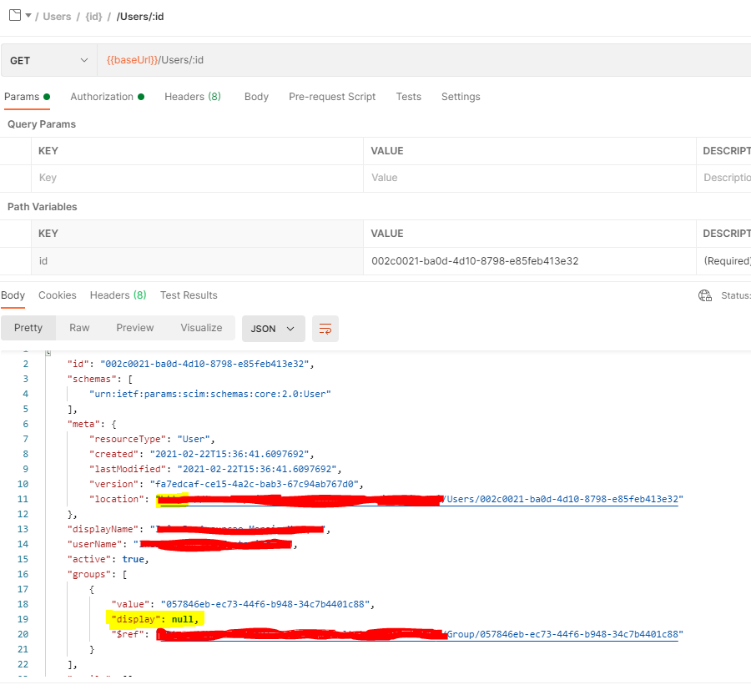Click the Group $ref URL link on line 20
The width and height of the screenshot is (751, 700).
[567, 634]
